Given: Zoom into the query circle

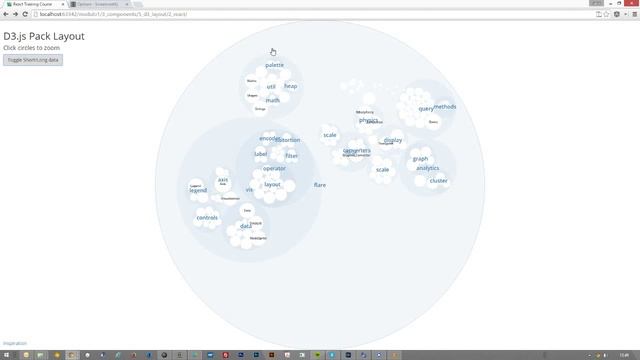Looking at the screenshot, I should (x=426, y=109).
